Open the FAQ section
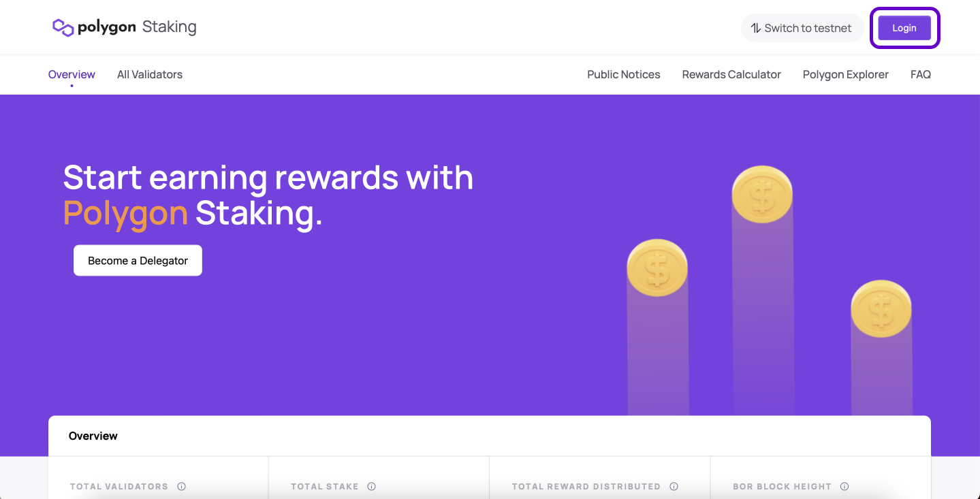 point(920,74)
